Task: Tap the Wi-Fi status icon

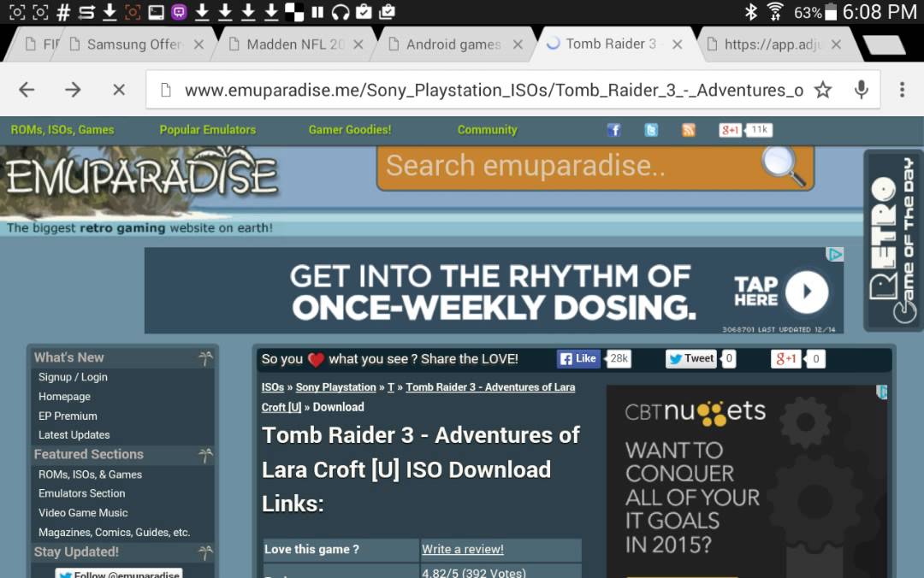Action: [775, 12]
